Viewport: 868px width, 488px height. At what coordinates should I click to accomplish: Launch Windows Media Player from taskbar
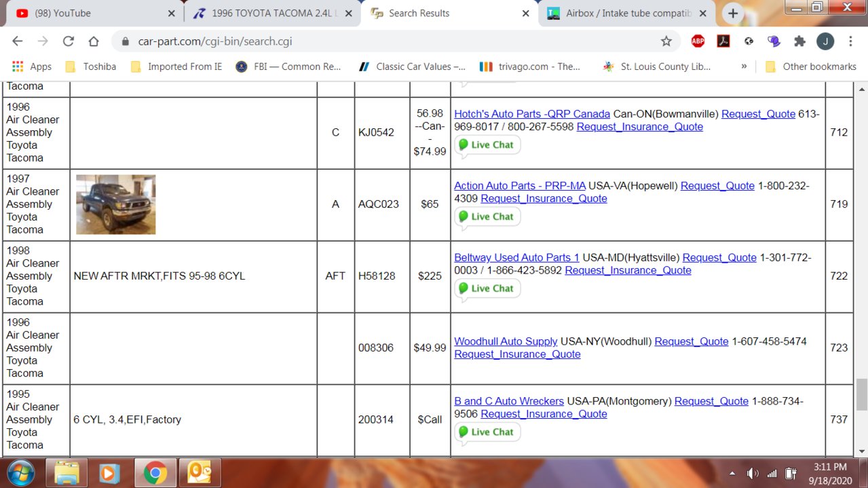pos(111,472)
